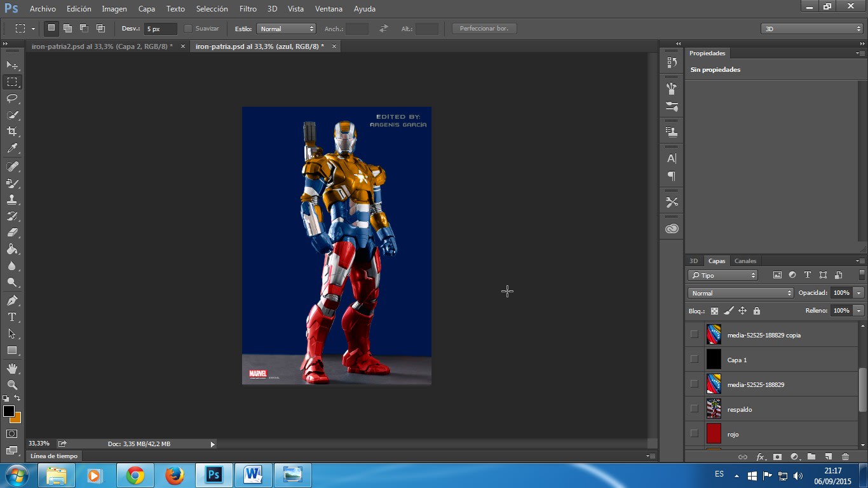Open the Relleno slider dropdown
The image size is (868, 488).
[x=858, y=311]
